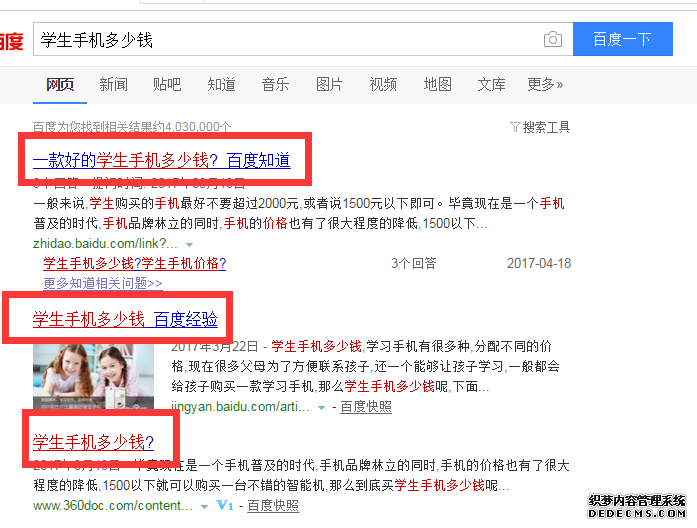Screen dimensions: 697x528
Task: Switch to the 图片 tab
Action: click(x=329, y=84)
